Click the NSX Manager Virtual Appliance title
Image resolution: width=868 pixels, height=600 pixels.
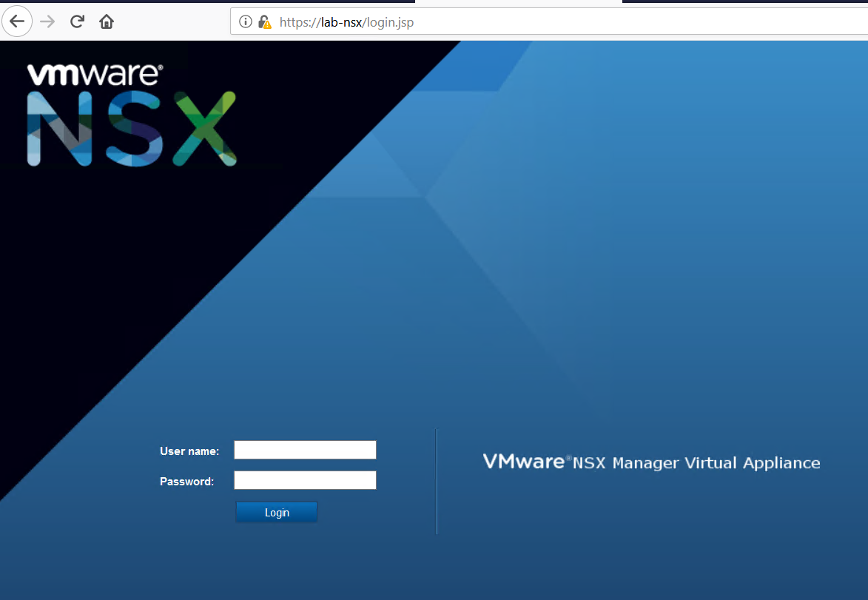pyautogui.click(x=651, y=463)
